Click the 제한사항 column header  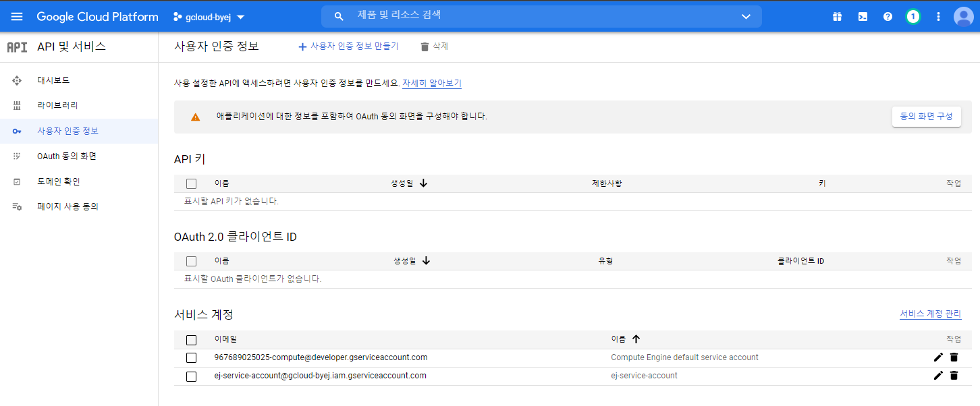pyautogui.click(x=606, y=183)
